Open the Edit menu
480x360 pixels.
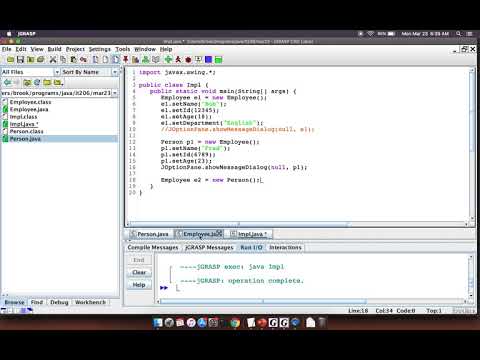click(x=21, y=49)
